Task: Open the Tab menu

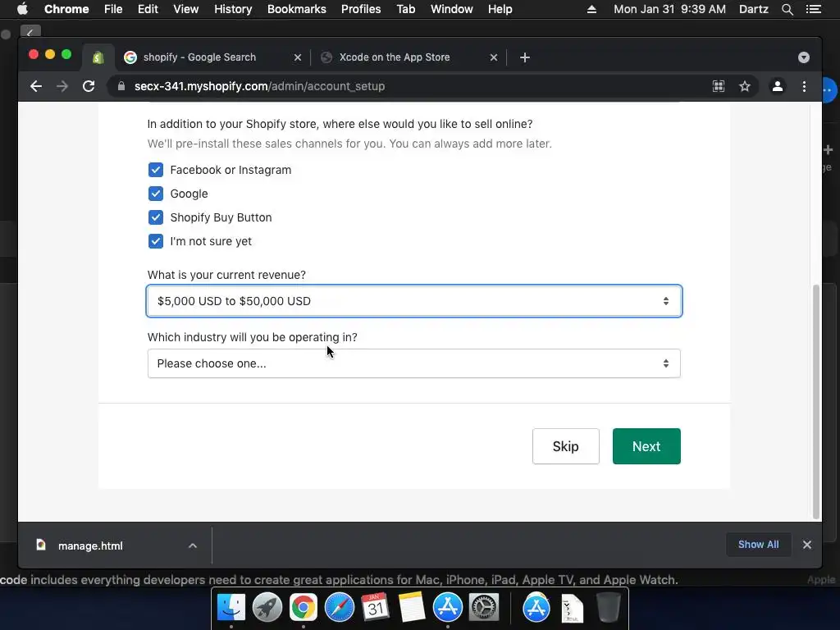Action: 405,9
